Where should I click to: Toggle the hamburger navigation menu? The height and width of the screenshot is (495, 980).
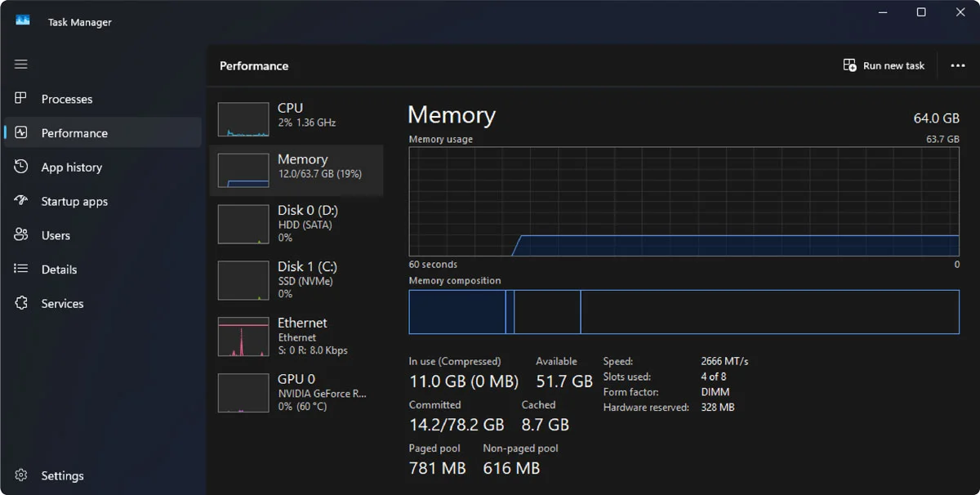21,65
